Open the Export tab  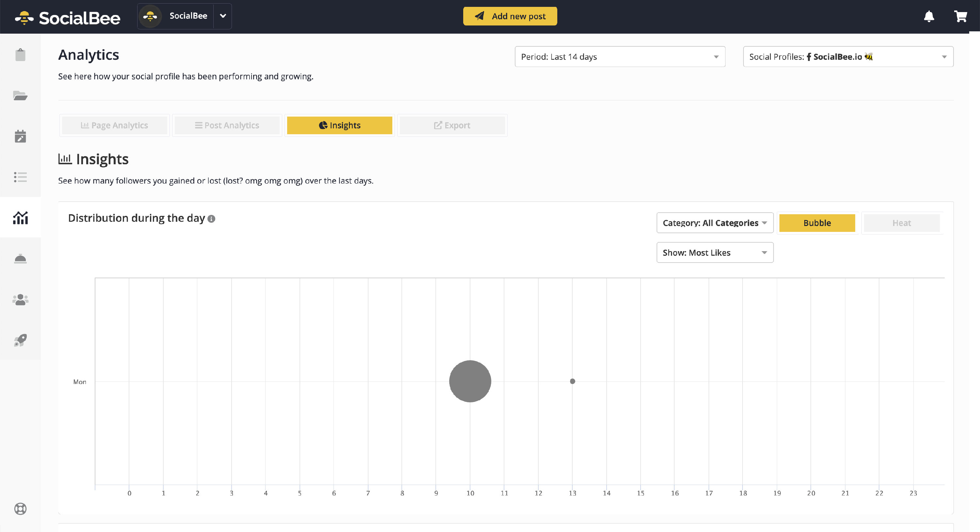coord(452,125)
